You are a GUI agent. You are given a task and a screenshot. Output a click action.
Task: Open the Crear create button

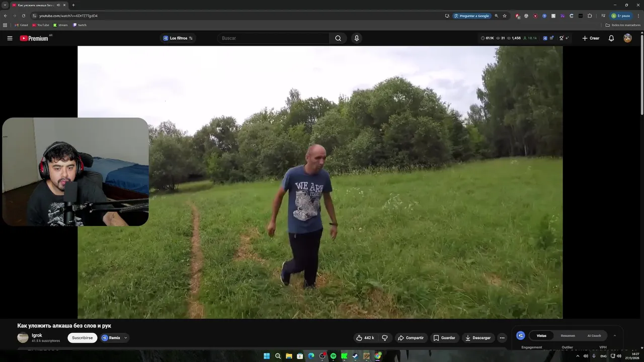[x=591, y=38]
